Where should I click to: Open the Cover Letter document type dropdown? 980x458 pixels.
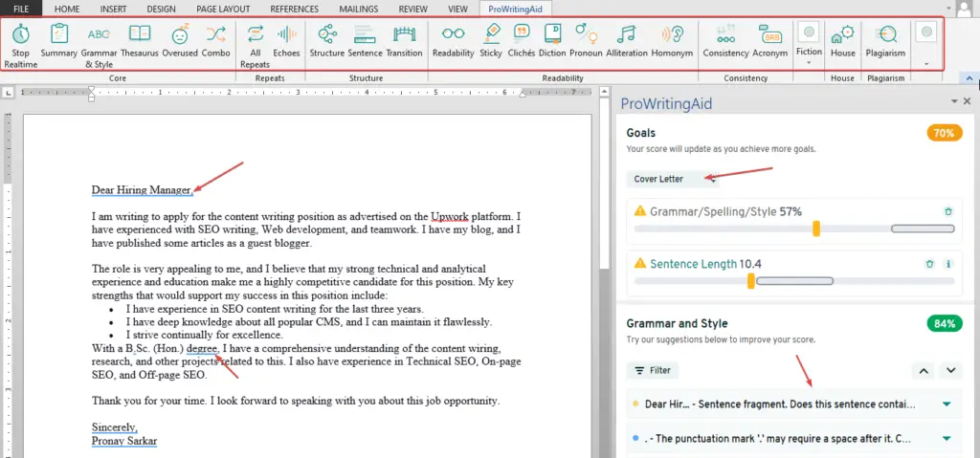[673, 180]
